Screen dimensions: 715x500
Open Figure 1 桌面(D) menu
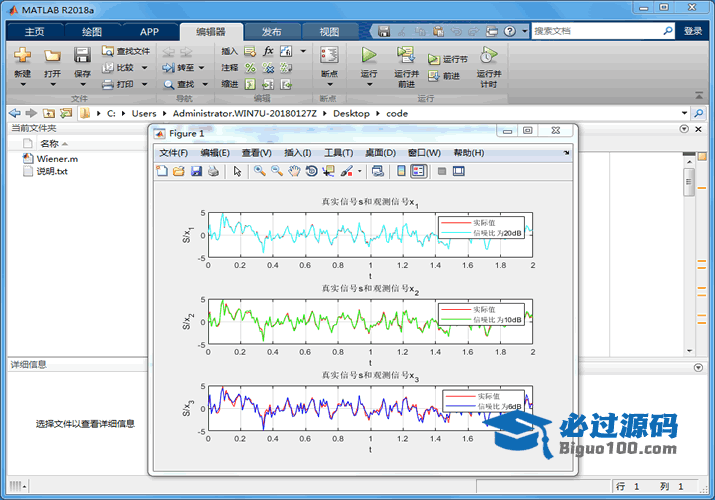coord(380,153)
